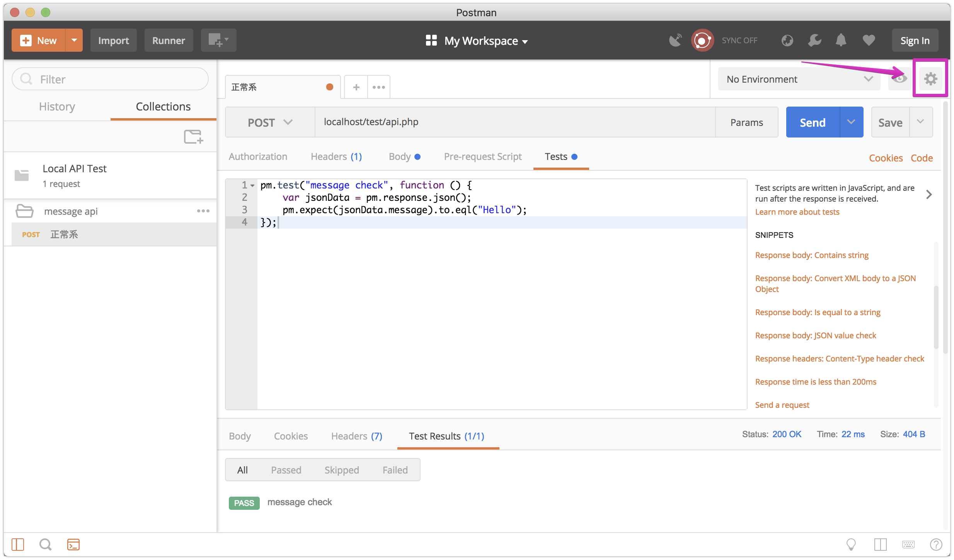954x560 pixels.
Task: Open the Save button dropdown arrow
Action: (921, 122)
